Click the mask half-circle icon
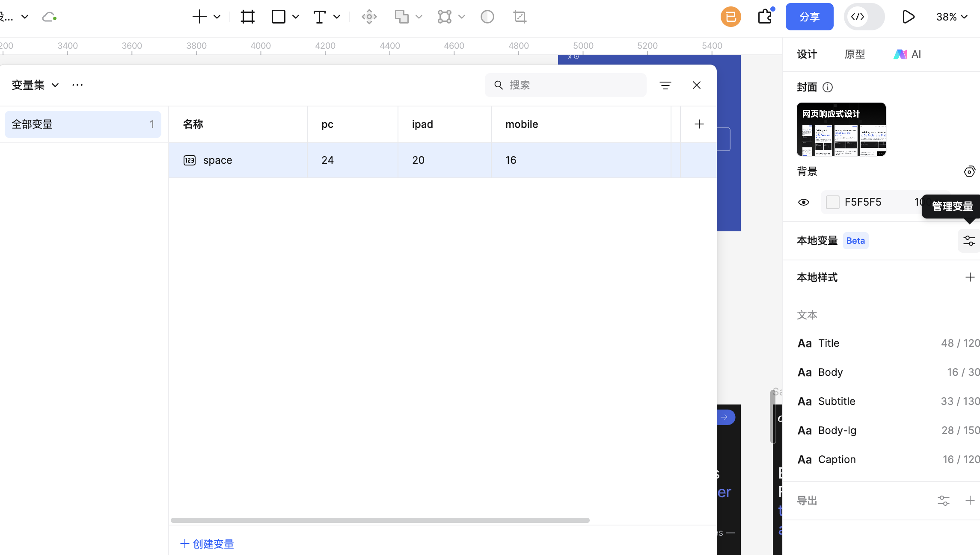 point(487,17)
